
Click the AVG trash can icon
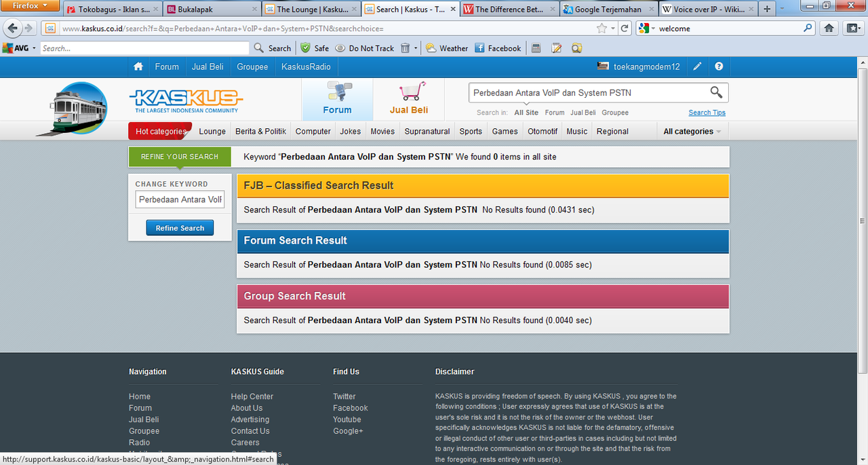[x=405, y=48]
